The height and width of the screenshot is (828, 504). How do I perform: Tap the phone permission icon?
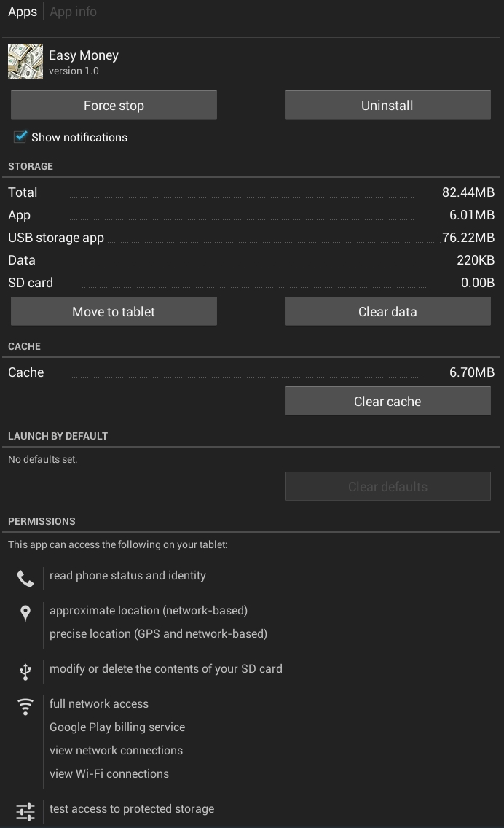[x=25, y=579]
